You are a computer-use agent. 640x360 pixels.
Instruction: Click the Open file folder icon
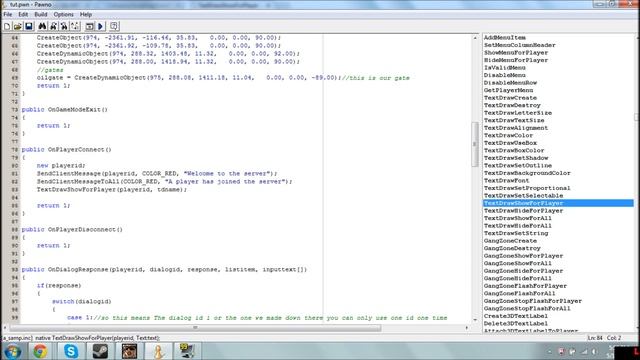click(x=18, y=27)
